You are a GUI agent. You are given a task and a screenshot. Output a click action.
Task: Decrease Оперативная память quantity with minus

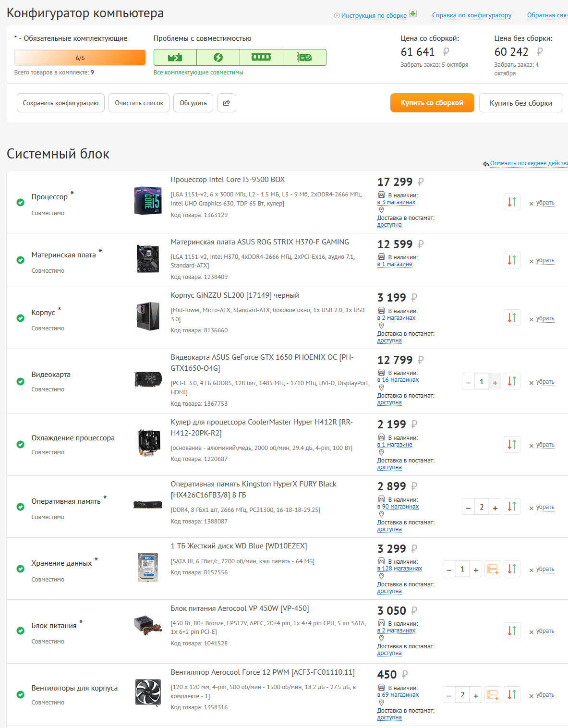(468, 508)
